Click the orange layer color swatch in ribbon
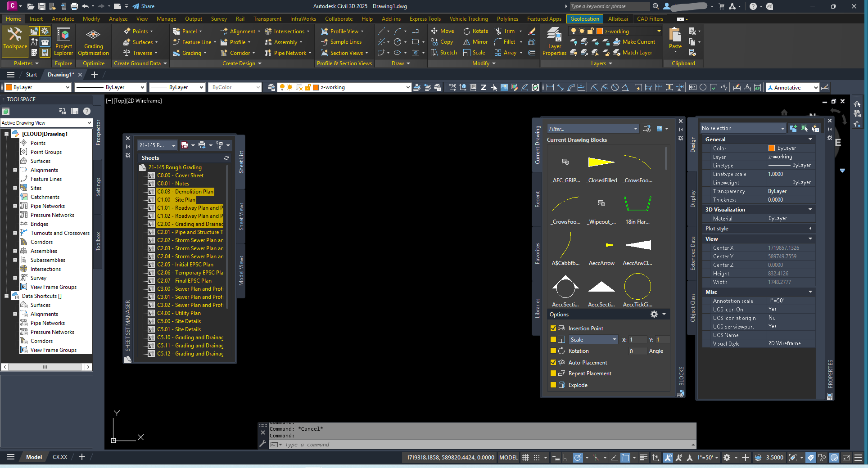The image size is (868, 468). click(599, 31)
